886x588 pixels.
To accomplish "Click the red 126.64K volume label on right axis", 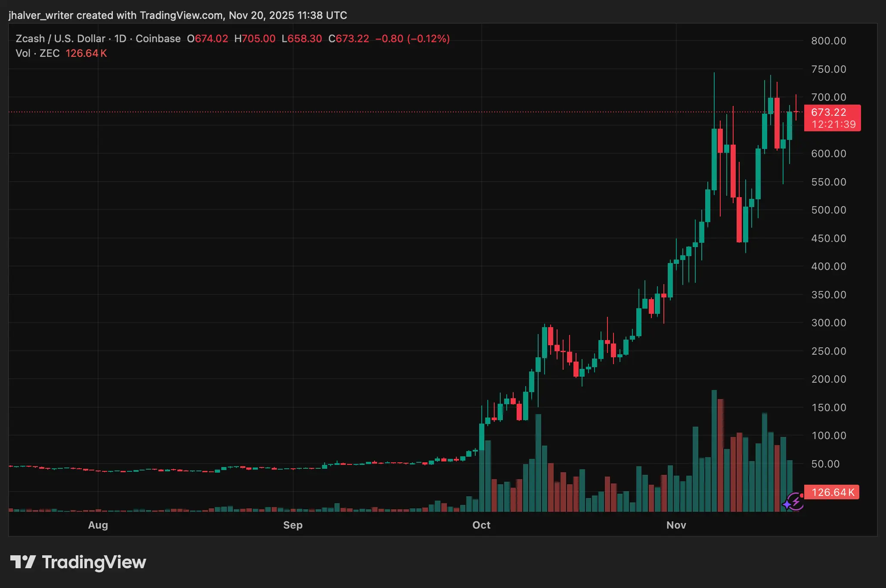I will point(831,492).
